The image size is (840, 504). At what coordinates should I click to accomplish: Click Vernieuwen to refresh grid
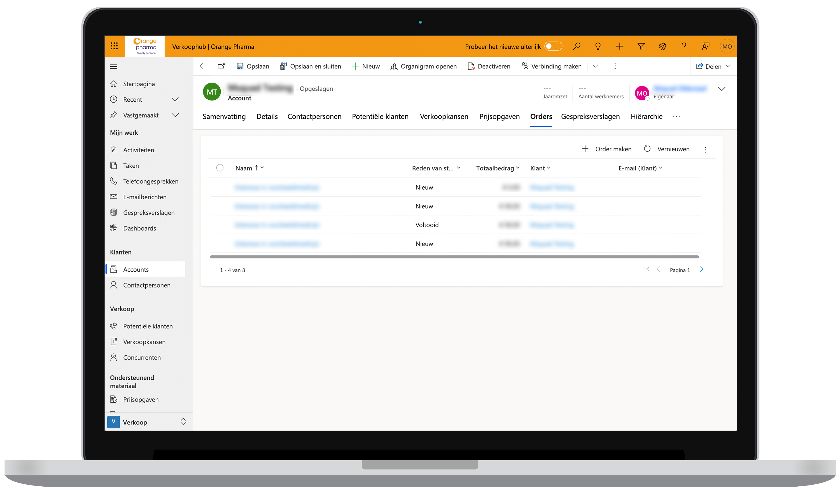(667, 149)
